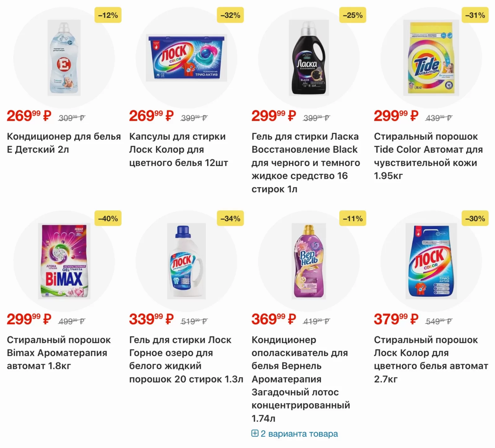Click the 369.99 ₽ price of Вернель
The height and width of the screenshot is (448, 495).
274,319
